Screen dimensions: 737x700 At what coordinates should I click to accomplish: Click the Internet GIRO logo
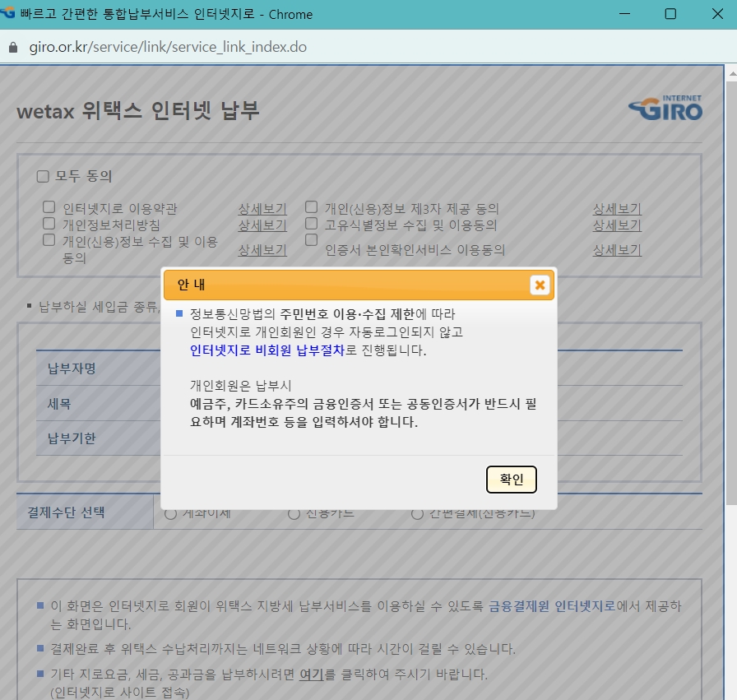[x=665, y=108]
